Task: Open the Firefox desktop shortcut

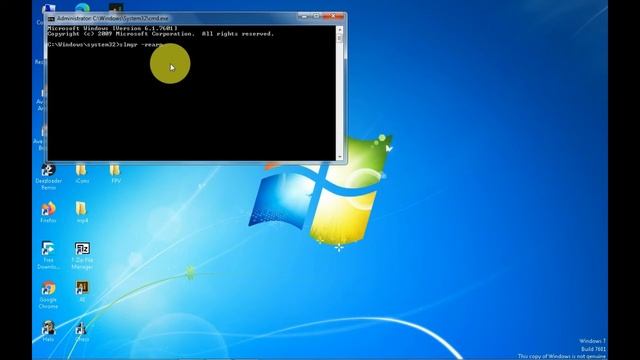Action: [48, 212]
